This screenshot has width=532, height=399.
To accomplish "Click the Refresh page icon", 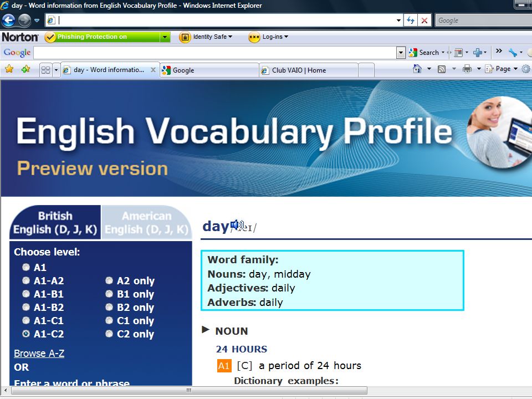I will coord(411,21).
